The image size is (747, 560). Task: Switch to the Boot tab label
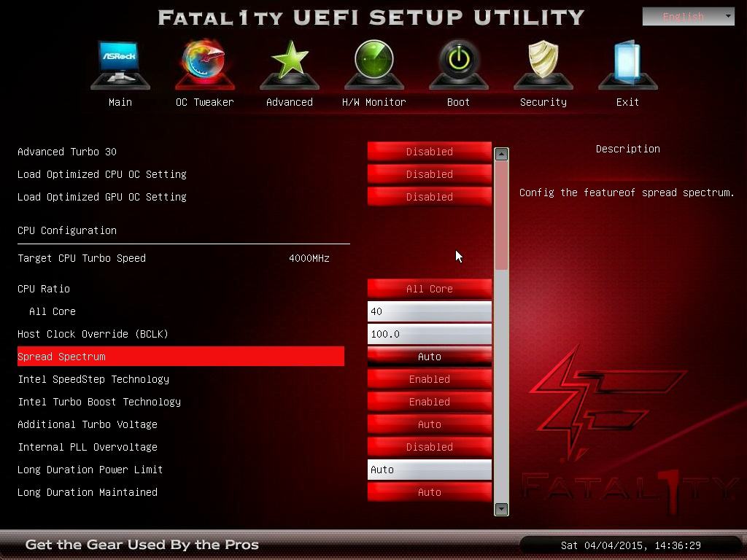[459, 102]
